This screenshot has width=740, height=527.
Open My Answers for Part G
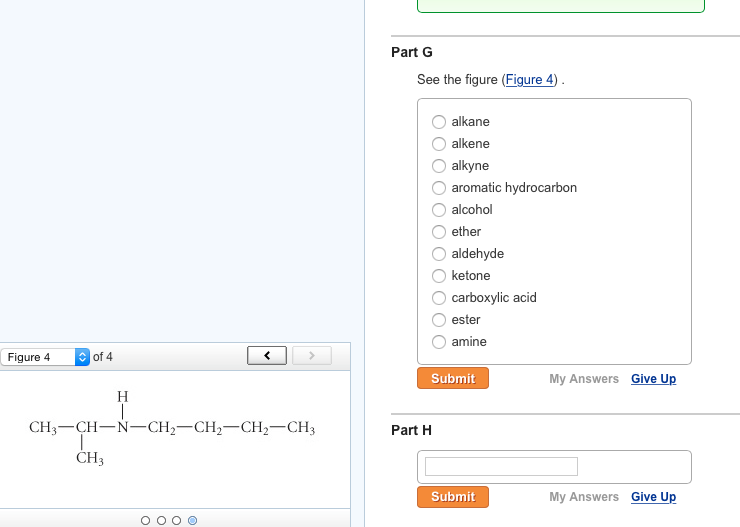[x=584, y=379]
